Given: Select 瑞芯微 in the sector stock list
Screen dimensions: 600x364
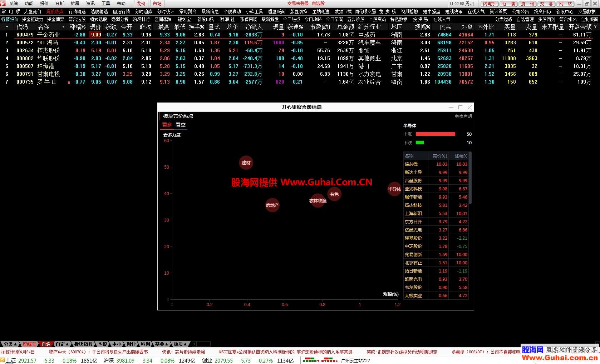Looking at the screenshot, I should pos(436,164).
